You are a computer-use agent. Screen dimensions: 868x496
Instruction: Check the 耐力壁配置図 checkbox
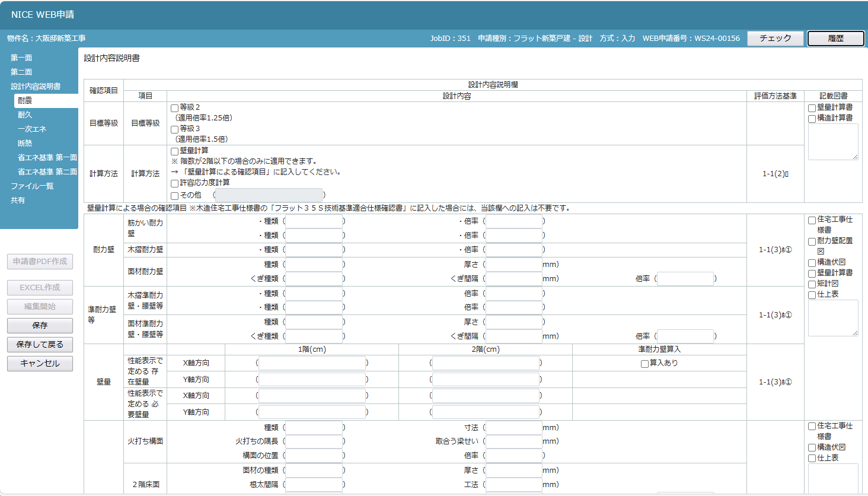812,241
